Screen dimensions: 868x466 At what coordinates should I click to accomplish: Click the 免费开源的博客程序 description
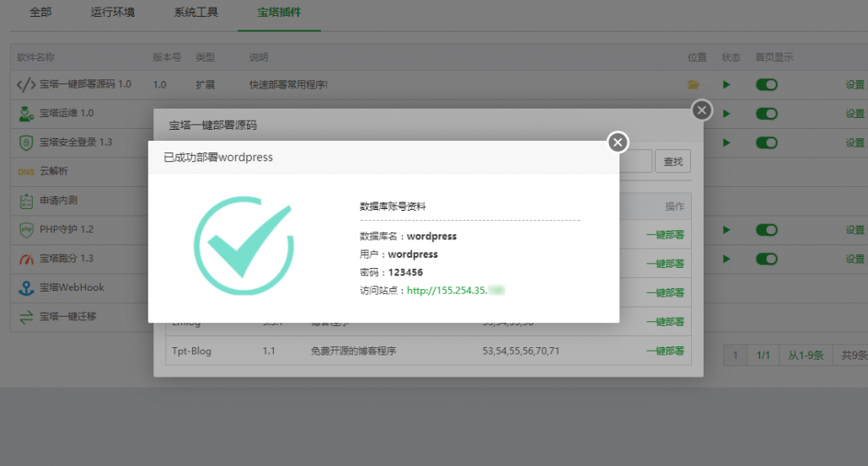coord(353,351)
